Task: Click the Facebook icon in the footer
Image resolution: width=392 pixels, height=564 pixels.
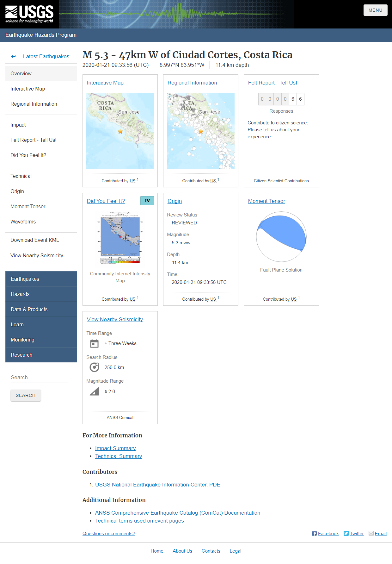Action: click(314, 533)
